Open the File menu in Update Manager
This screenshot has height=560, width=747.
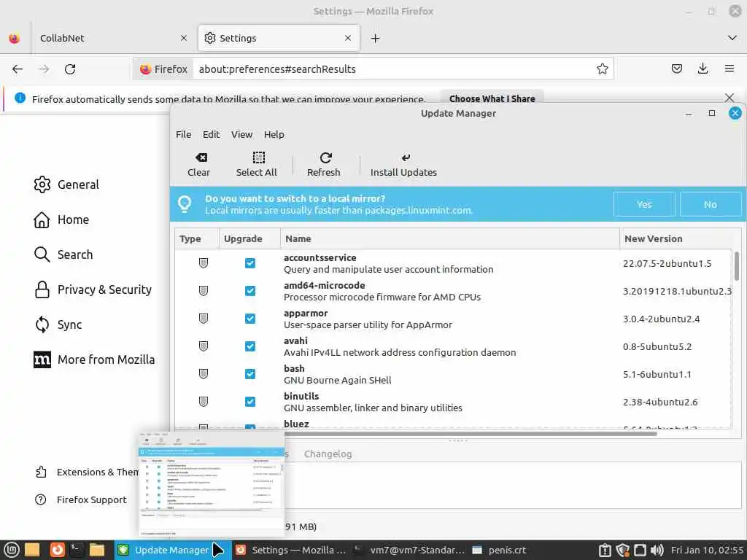click(x=183, y=134)
